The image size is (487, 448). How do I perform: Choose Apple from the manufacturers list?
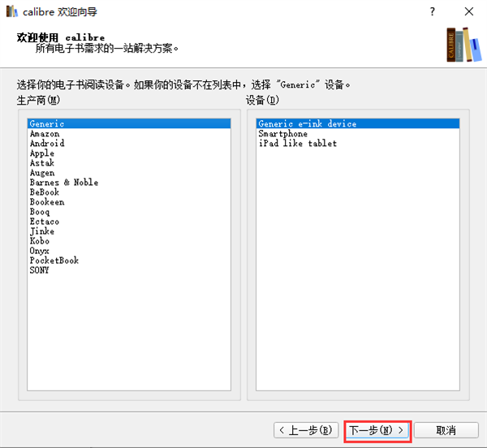tap(42, 153)
